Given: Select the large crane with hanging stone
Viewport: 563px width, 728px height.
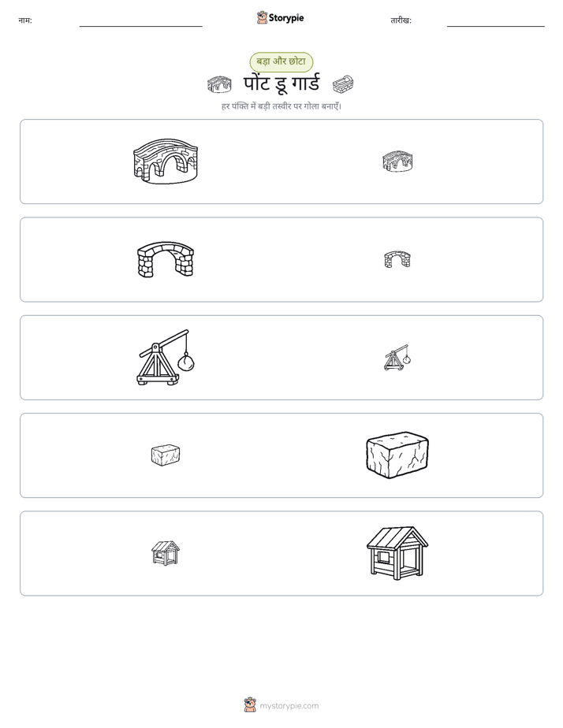Looking at the screenshot, I should point(166,357).
